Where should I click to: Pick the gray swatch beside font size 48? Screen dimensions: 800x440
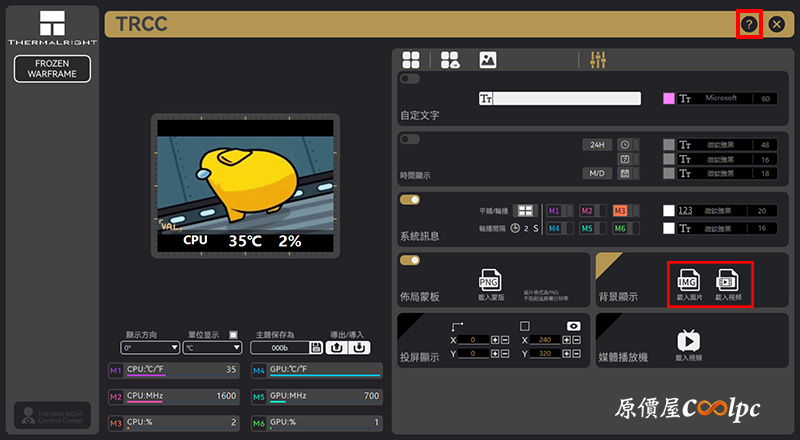(668, 144)
